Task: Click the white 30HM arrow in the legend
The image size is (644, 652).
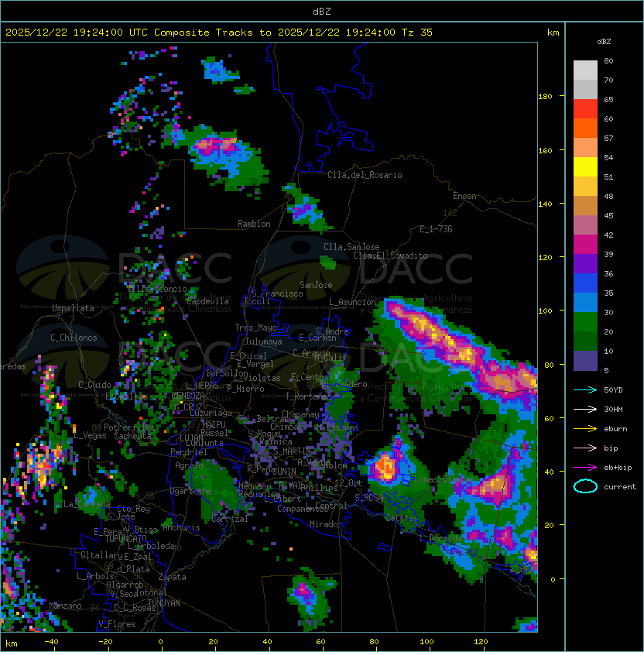Action: tap(585, 410)
